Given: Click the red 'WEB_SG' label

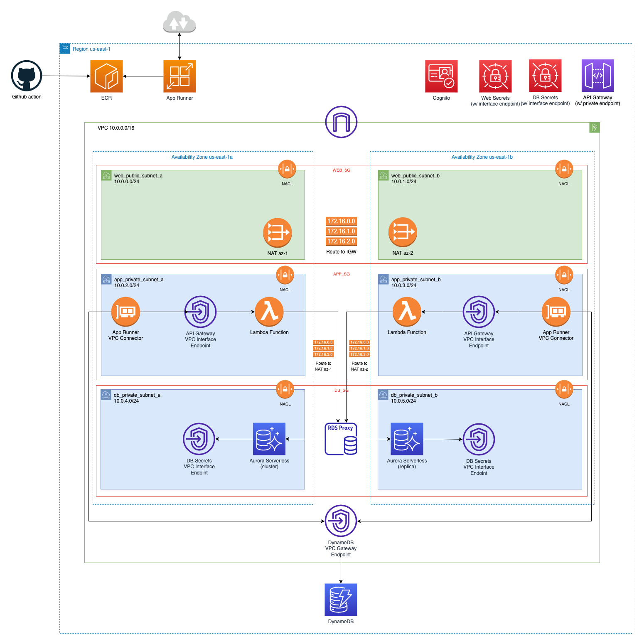Looking at the screenshot, I should [341, 170].
